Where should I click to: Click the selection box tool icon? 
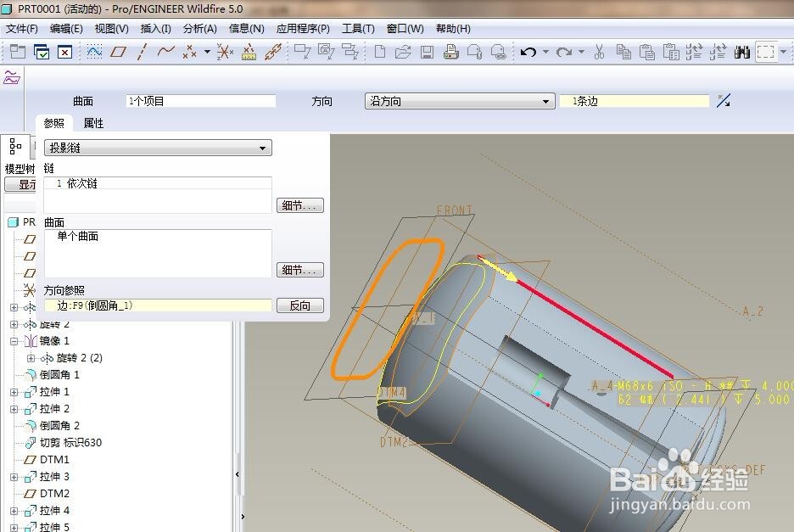tap(766, 52)
